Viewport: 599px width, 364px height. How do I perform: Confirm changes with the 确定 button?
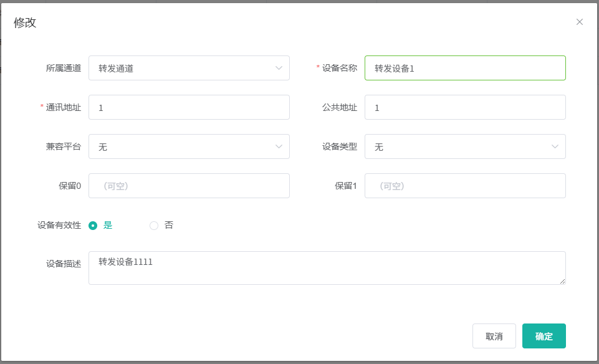(x=544, y=336)
